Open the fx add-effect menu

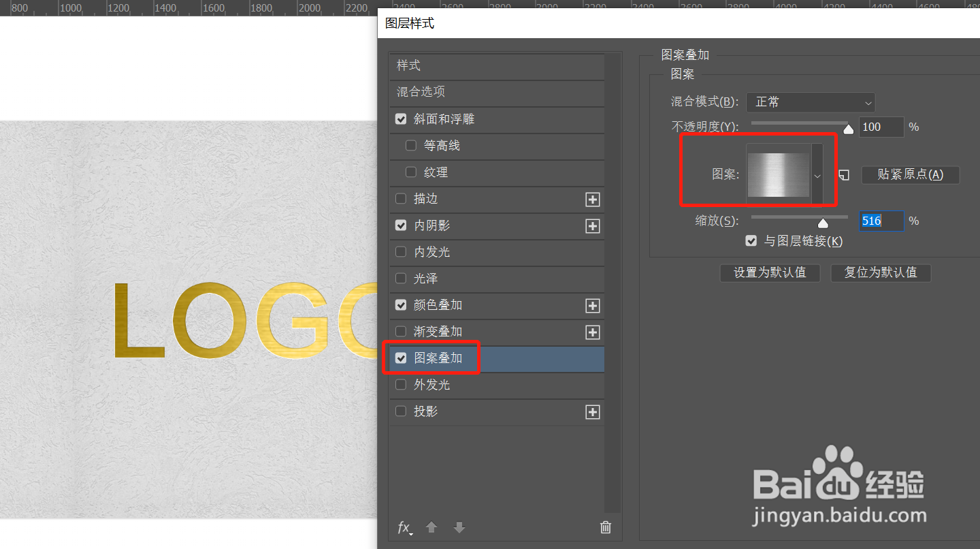click(405, 527)
